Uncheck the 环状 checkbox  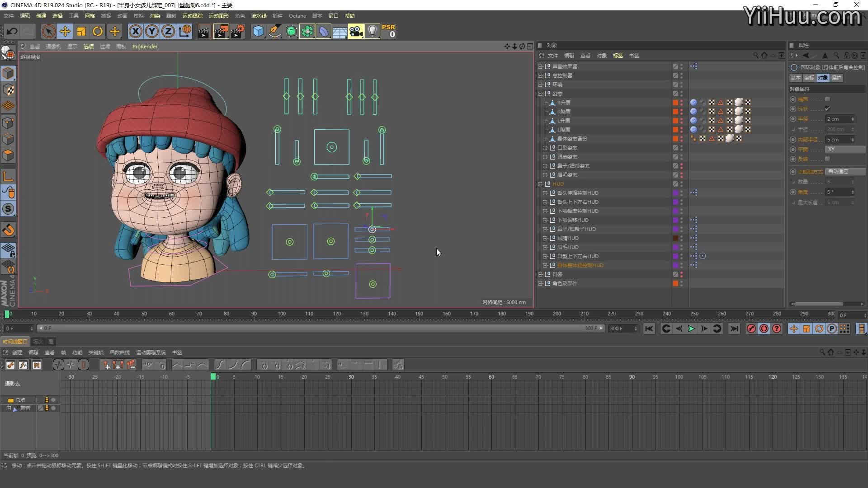827,109
